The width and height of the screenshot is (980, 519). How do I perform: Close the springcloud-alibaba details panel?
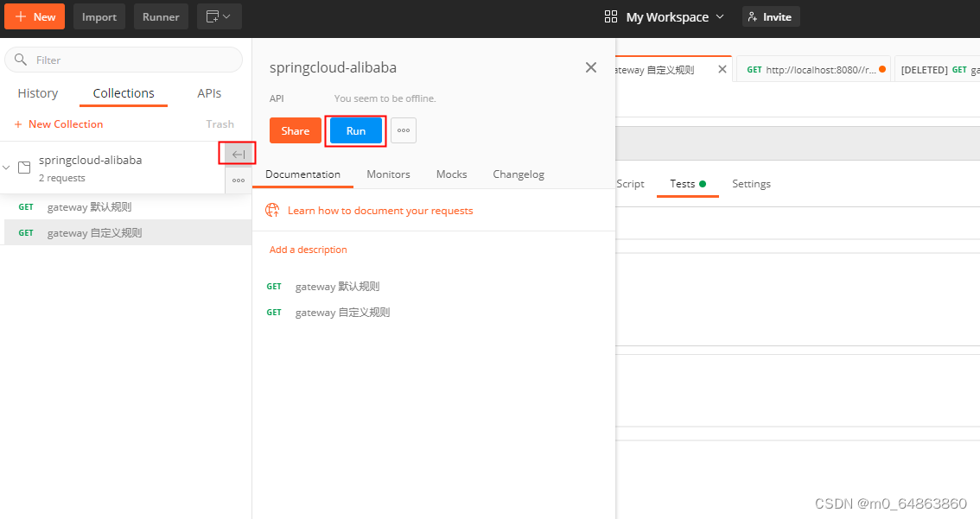point(590,67)
